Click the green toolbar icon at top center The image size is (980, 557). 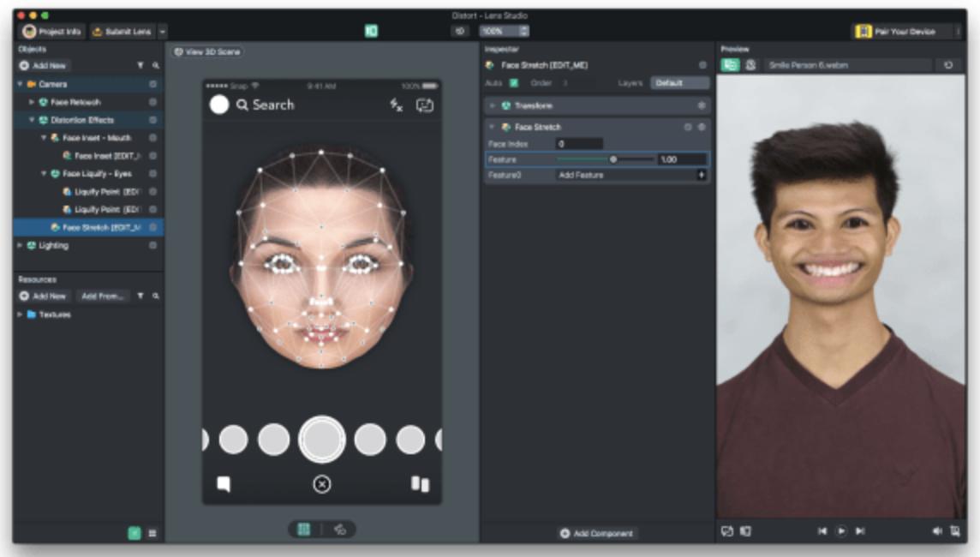click(371, 31)
